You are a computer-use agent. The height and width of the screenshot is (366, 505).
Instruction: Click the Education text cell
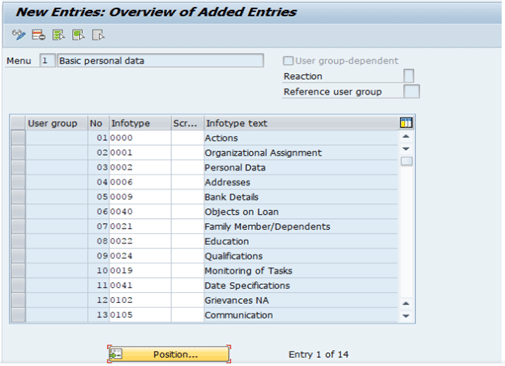click(x=301, y=241)
